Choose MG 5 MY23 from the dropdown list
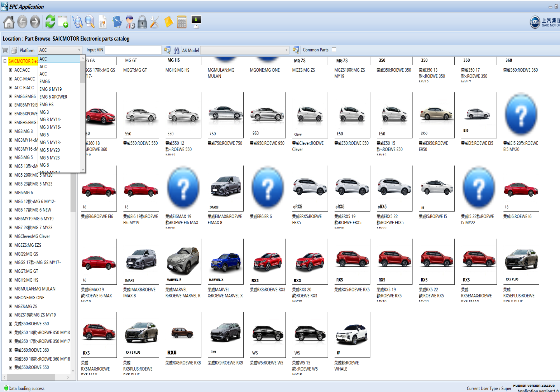This screenshot has height=392, width=560. (50, 158)
